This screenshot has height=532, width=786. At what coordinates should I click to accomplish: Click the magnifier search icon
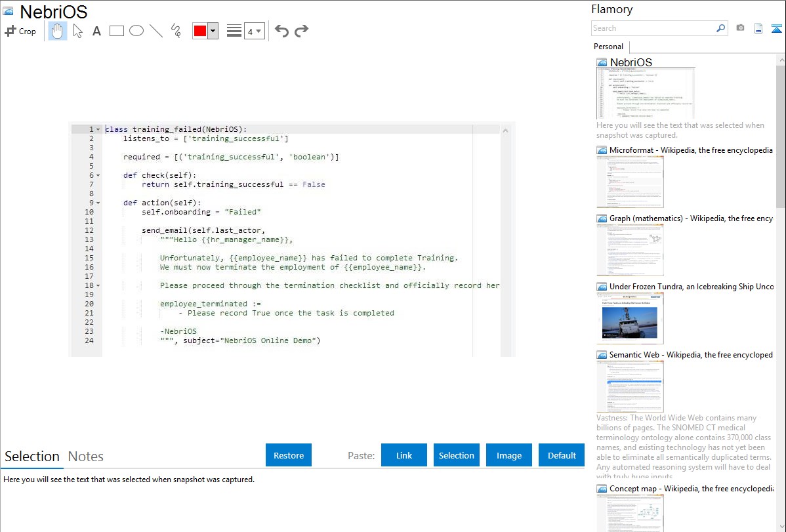720,28
